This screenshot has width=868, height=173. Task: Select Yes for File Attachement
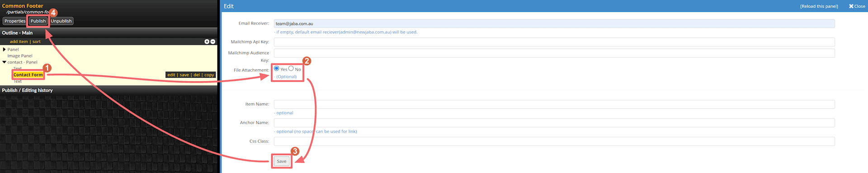pyautogui.click(x=277, y=68)
